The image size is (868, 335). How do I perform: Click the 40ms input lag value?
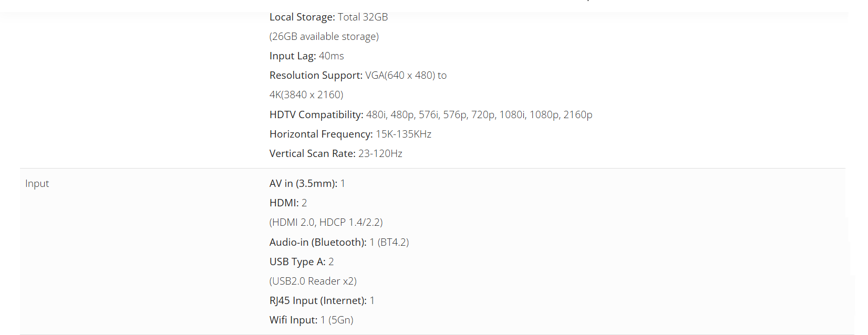coord(332,56)
